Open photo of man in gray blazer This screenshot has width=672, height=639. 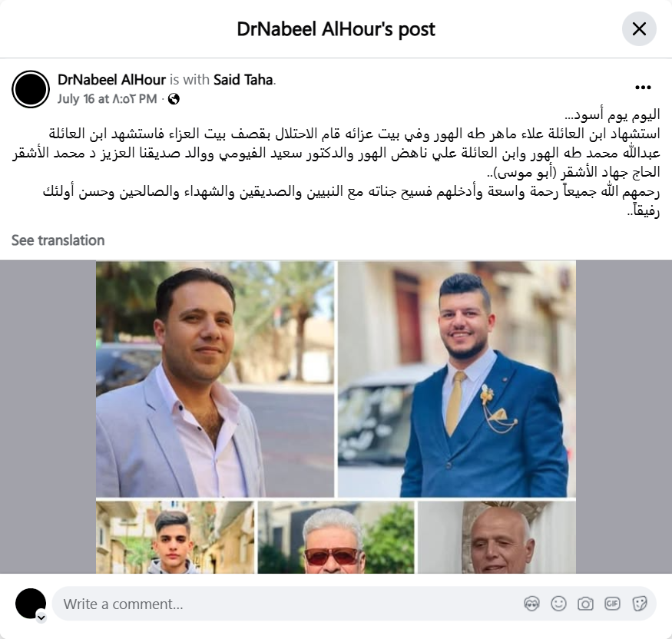[215, 379]
